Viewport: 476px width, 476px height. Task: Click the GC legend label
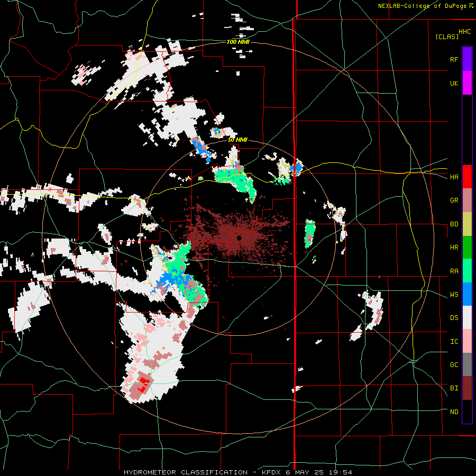pos(454,365)
